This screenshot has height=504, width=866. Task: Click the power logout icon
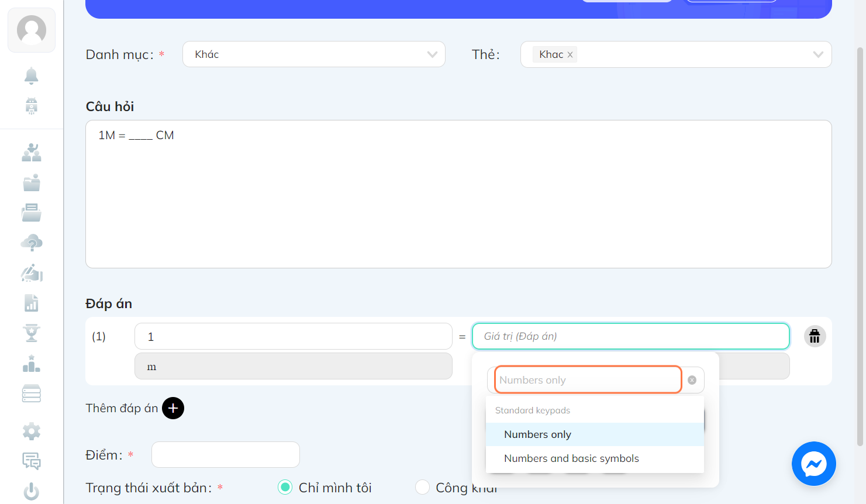click(32, 491)
